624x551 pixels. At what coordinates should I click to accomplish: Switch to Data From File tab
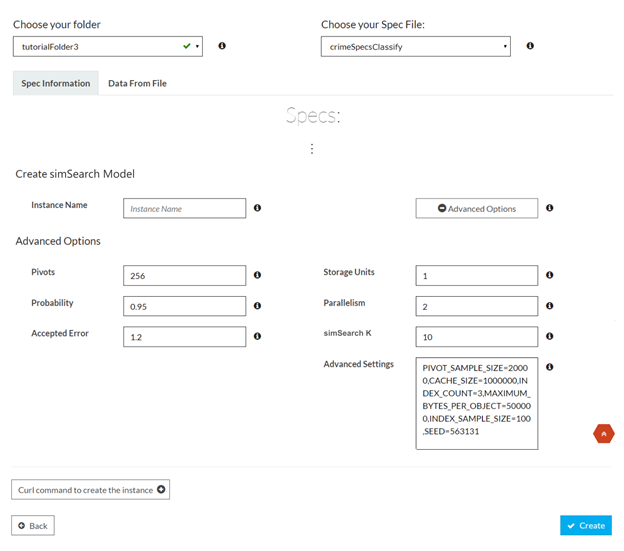(137, 83)
